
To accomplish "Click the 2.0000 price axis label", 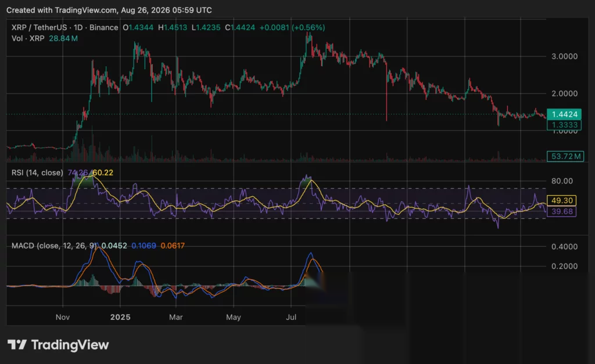I will point(564,93).
